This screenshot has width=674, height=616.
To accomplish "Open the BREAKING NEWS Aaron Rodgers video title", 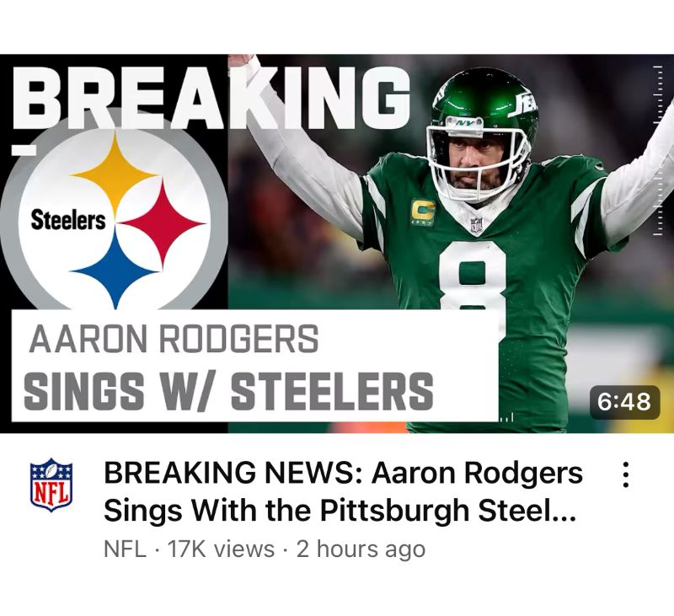I will pyautogui.click(x=343, y=491).
